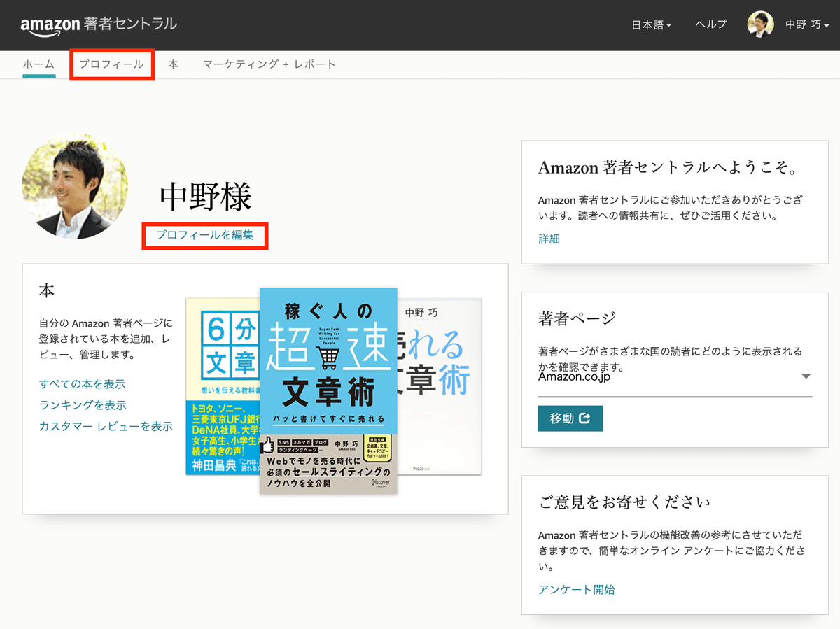Start the survey via アンケート開始 link
This screenshot has height=629, width=840.
(x=577, y=590)
